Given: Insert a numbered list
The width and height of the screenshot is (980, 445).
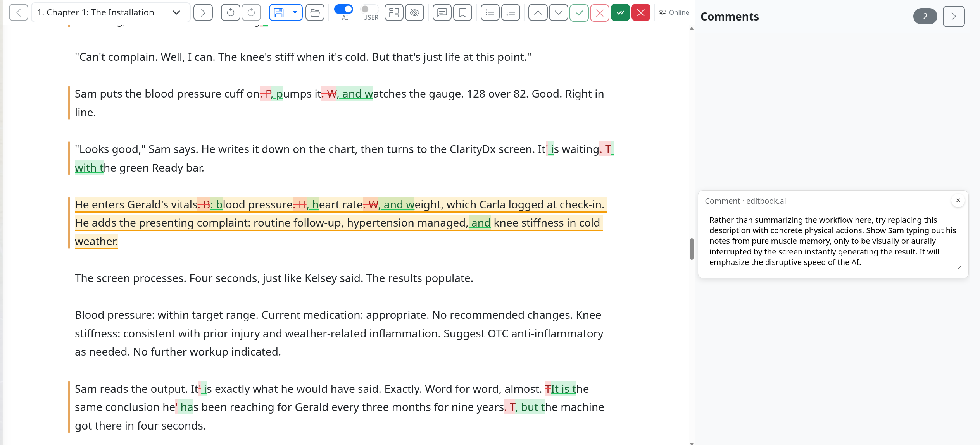Looking at the screenshot, I should pos(511,12).
